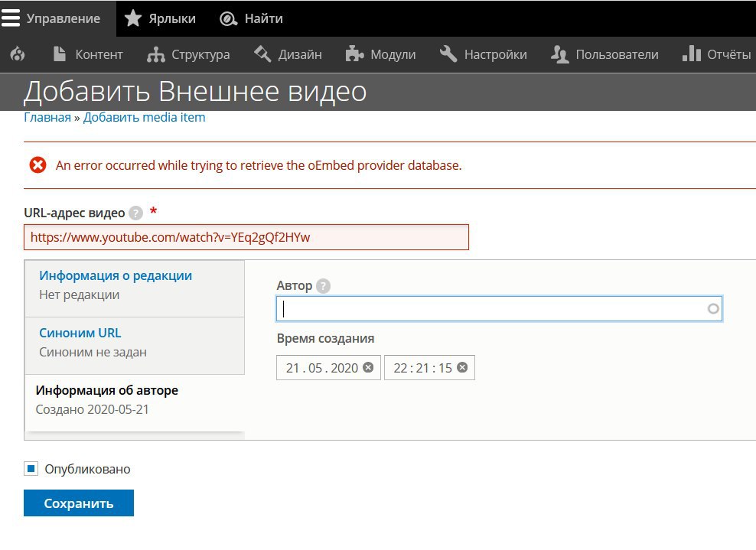Switch to Информация о редакции vertical tab

pyautogui.click(x=135, y=288)
